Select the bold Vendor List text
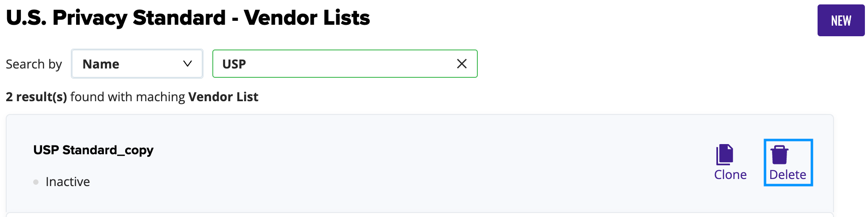Image resolution: width=868 pixels, height=217 pixels. 223,97
